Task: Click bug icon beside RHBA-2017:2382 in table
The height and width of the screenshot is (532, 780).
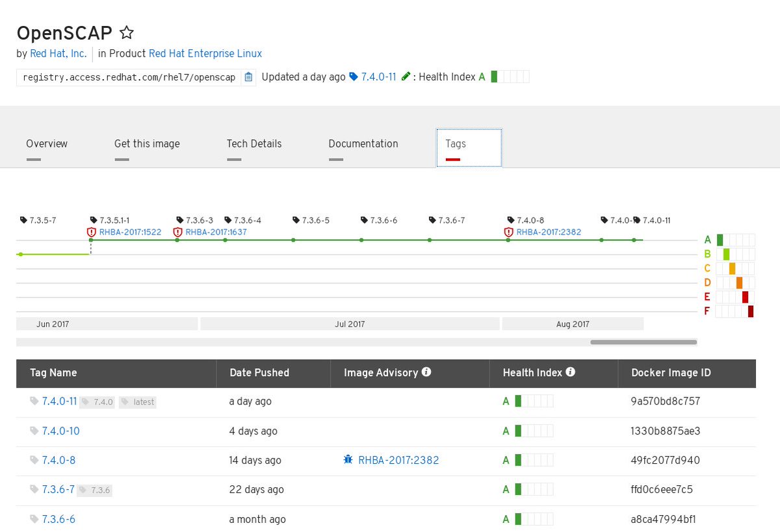Action: [x=348, y=460]
